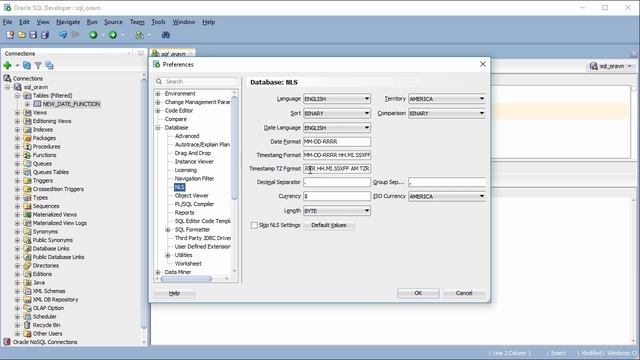Open the sql_oravm connection selector dropdown
Viewport: 640px width, 360px height.
coord(611,66)
